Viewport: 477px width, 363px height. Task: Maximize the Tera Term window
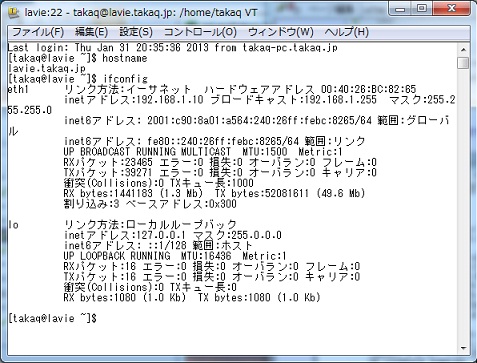422,9
